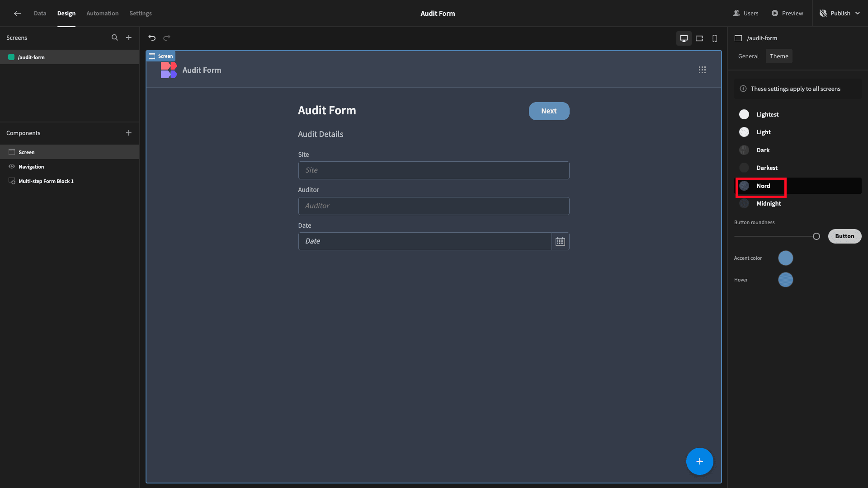868x488 pixels.
Task: Click the blue floating add button
Action: coord(699,461)
